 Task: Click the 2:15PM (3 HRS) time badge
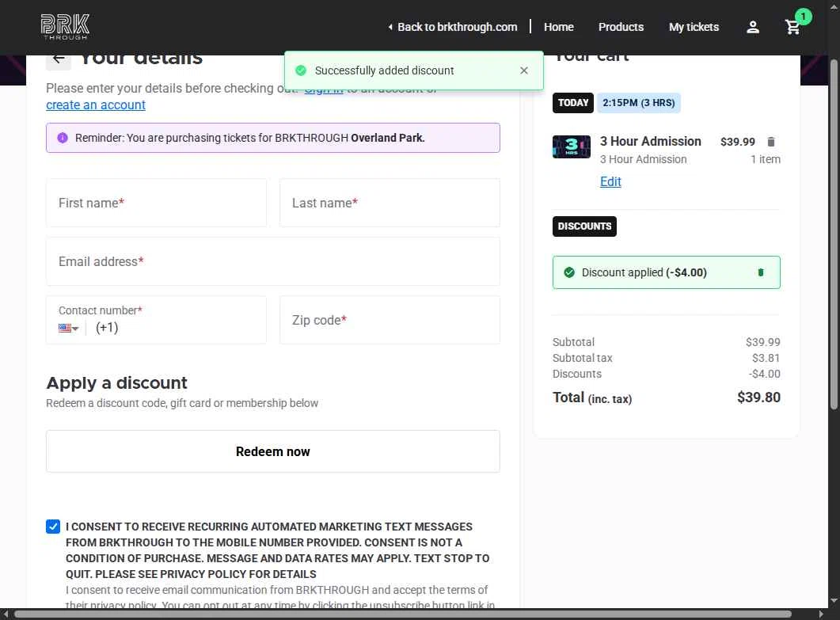639,102
